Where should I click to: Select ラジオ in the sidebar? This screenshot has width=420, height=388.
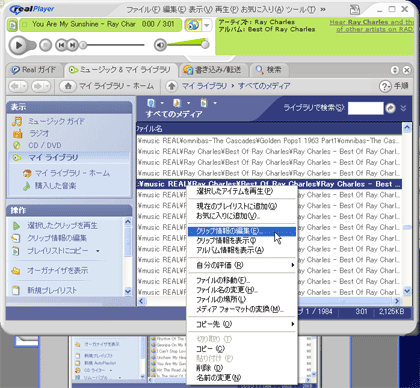coord(39,133)
